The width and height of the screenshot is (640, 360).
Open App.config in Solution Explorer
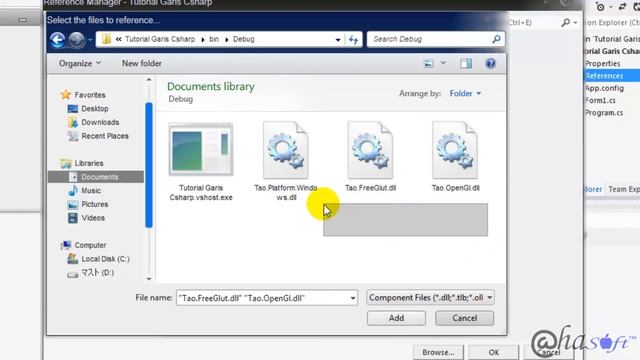604,88
